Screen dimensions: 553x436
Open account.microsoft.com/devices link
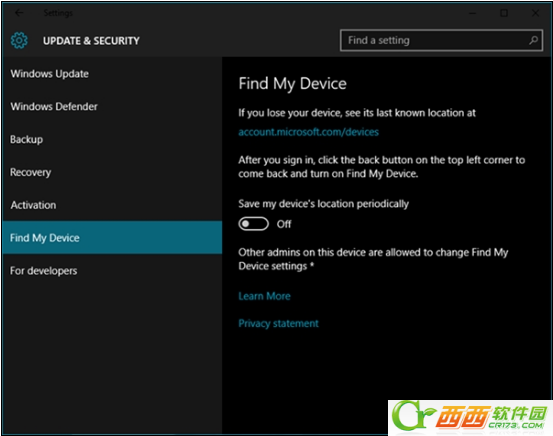point(309,132)
